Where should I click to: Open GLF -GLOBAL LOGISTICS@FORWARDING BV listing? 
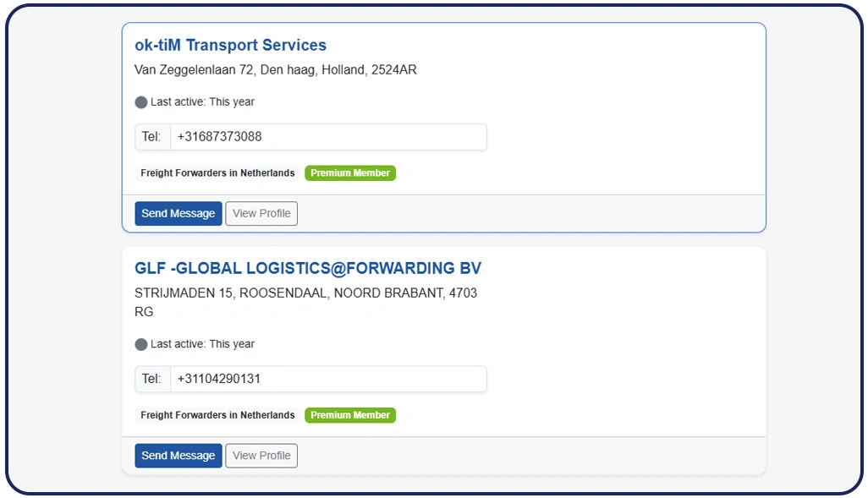[x=307, y=268]
